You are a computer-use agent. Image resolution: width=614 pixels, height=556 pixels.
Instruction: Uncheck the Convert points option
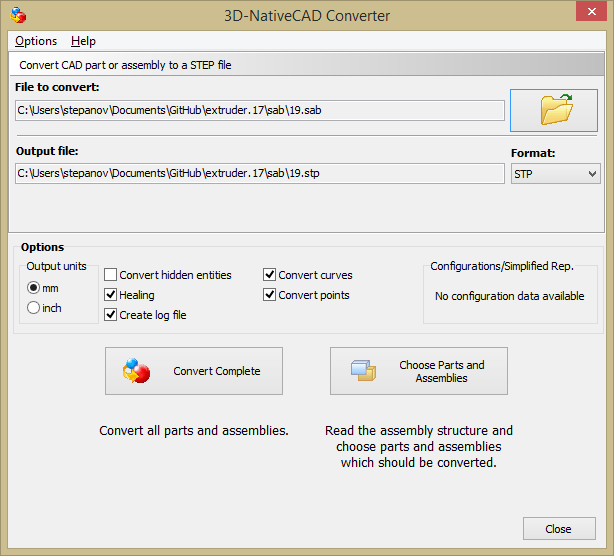(x=270, y=295)
